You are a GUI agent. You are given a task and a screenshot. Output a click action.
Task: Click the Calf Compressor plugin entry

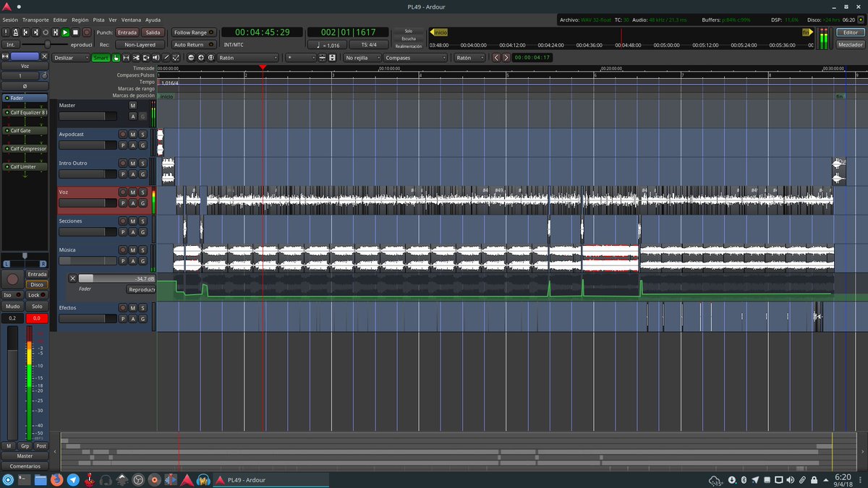click(x=25, y=149)
